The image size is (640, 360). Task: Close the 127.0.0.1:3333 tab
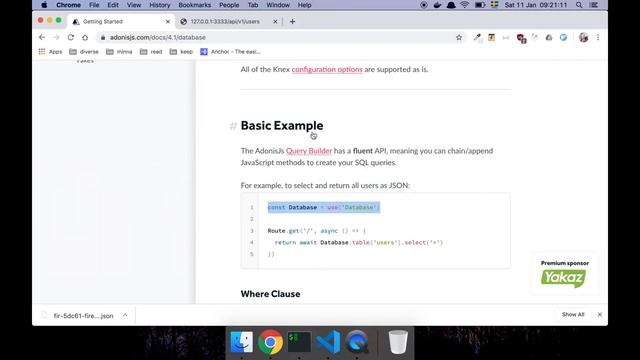tap(275, 22)
